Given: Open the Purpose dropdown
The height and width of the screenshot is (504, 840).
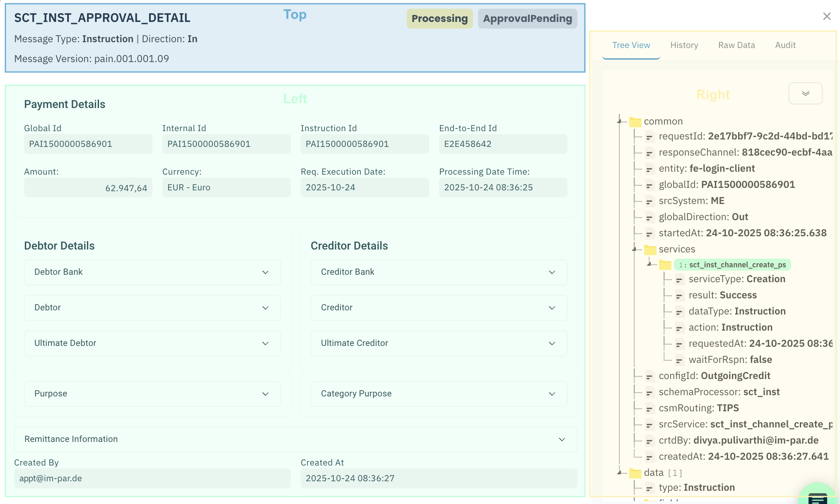Looking at the screenshot, I should point(266,394).
